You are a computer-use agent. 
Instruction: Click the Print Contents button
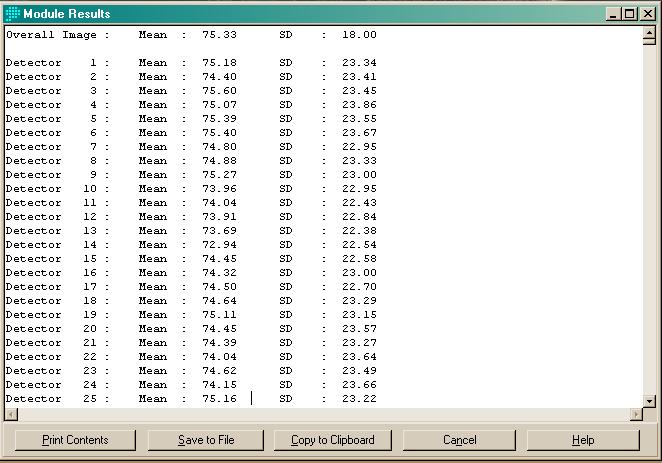75,440
